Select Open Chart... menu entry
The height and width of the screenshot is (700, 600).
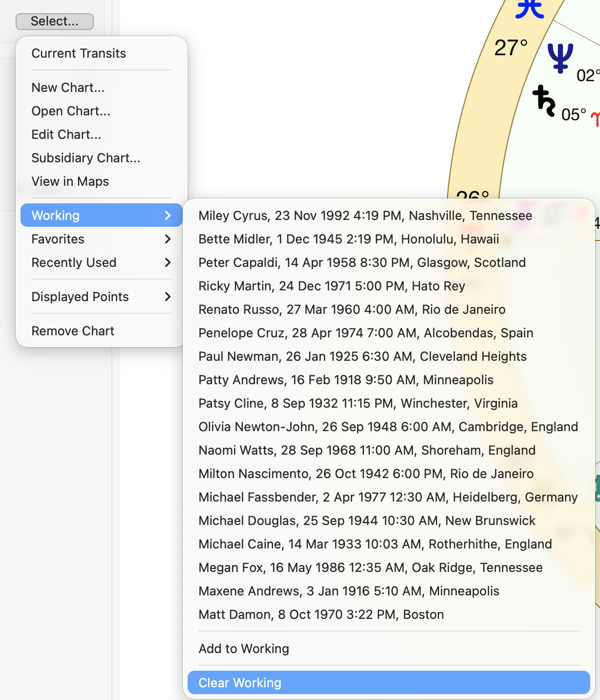102,111
